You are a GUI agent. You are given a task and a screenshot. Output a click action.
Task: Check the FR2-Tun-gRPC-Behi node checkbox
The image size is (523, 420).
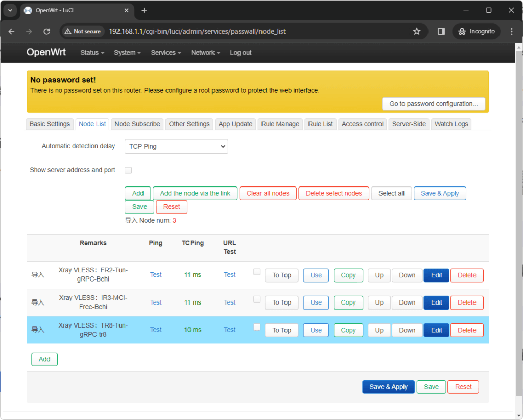257,272
